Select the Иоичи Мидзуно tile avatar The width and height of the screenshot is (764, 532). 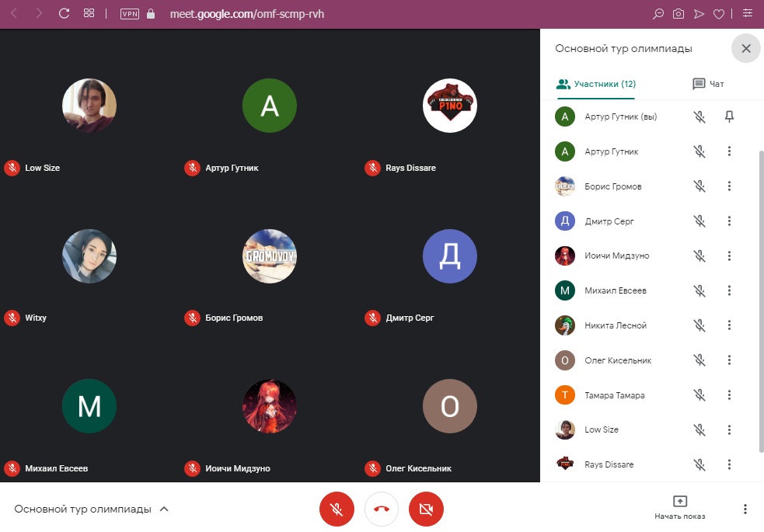coord(270,406)
